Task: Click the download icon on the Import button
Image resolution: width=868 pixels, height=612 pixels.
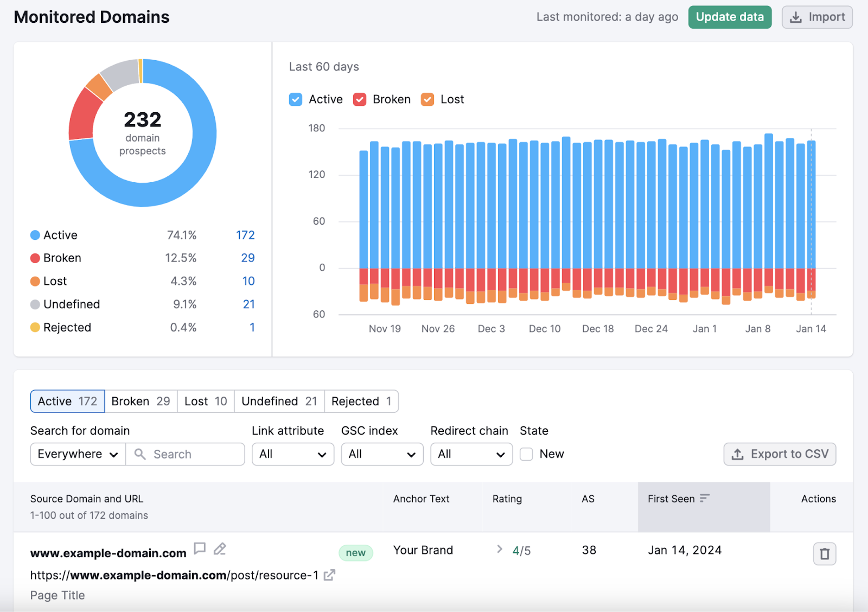Action: tap(795, 17)
